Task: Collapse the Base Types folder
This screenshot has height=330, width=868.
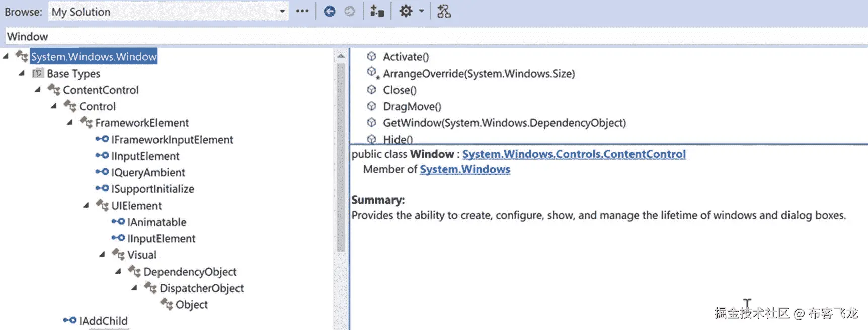Action: (x=22, y=73)
